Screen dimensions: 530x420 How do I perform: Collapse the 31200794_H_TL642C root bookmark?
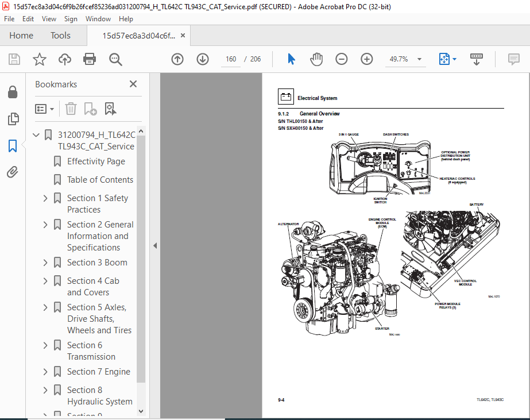click(36, 135)
